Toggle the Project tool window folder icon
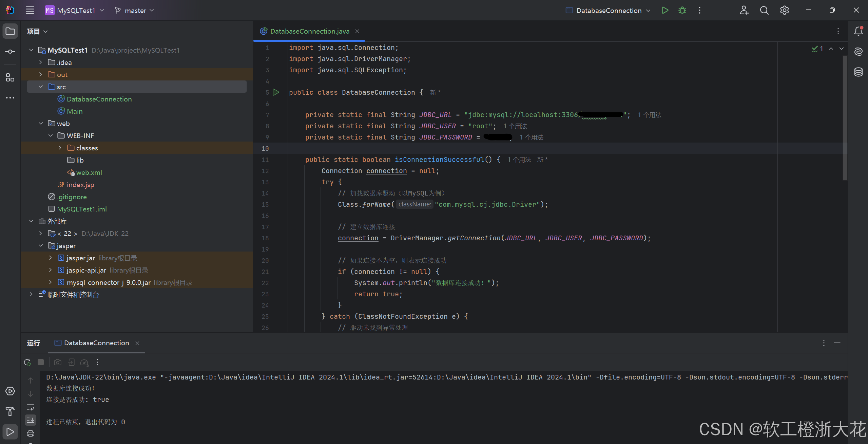This screenshot has height=444, width=868. pos(10,31)
